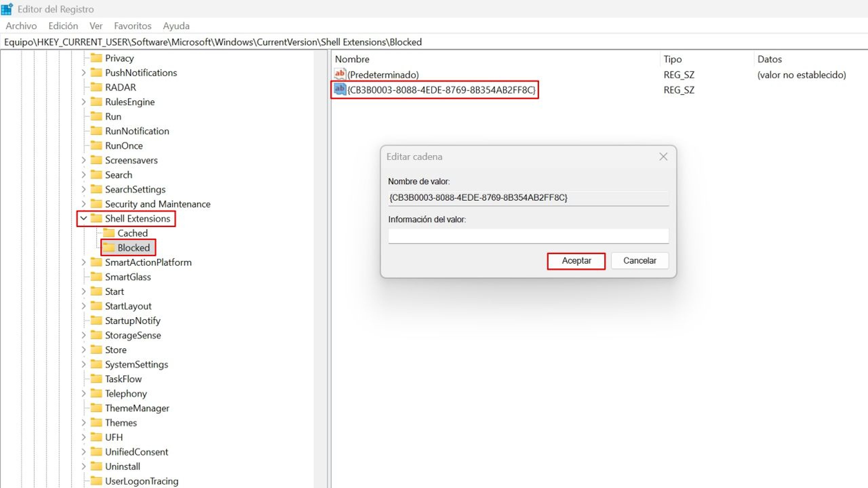Screen dimensions: 868x488
Task: Click "(valor no establecido)" data cell
Action: point(802,75)
